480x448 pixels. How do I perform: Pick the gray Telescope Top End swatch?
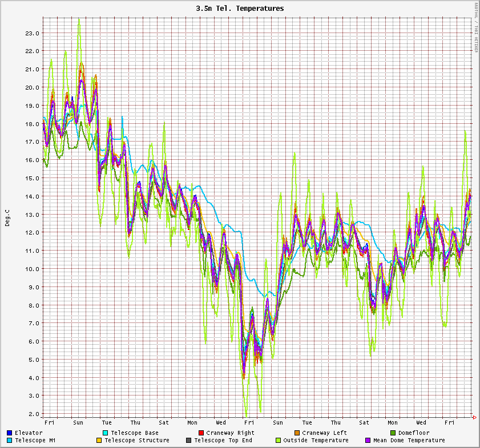[188, 441]
